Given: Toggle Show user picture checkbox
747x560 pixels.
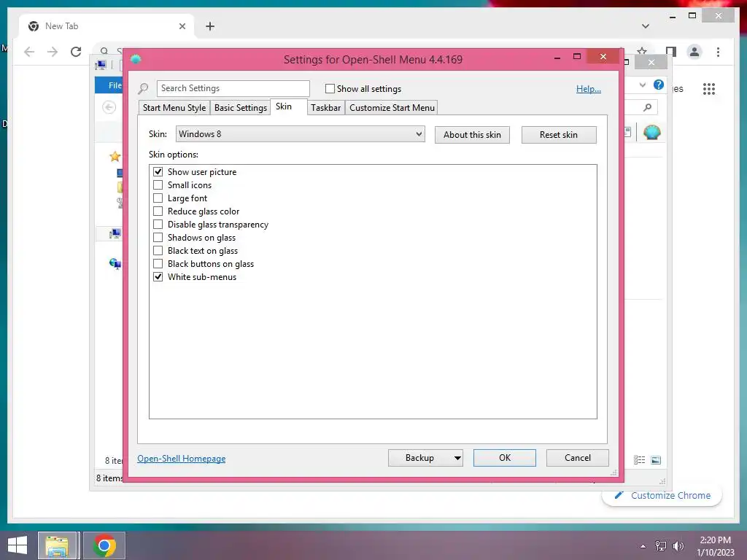Looking at the screenshot, I should tap(158, 172).
